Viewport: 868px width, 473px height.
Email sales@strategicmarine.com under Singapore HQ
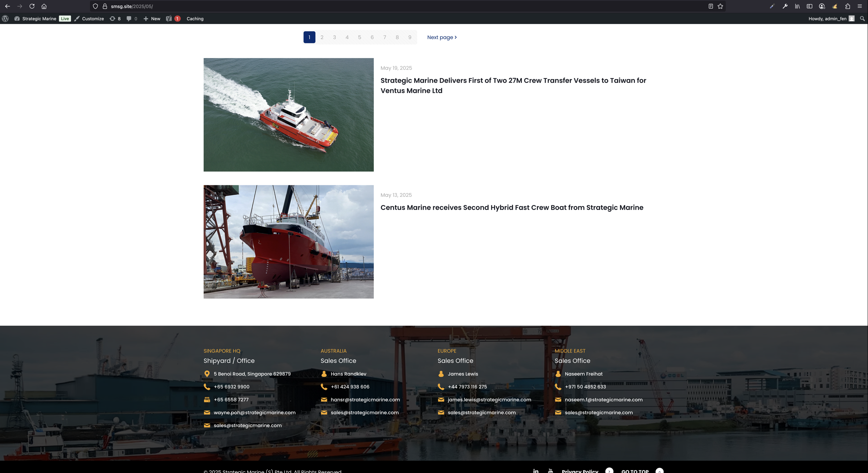pos(247,425)
